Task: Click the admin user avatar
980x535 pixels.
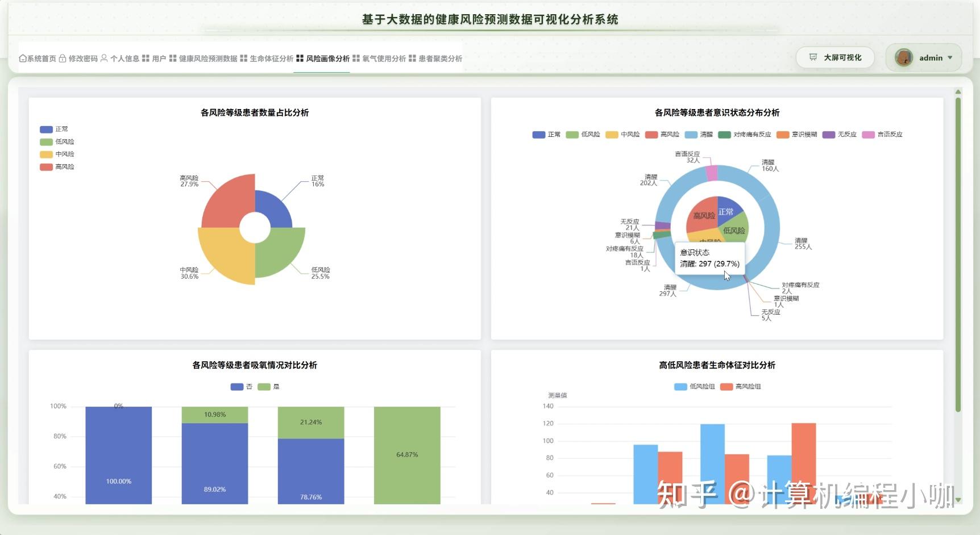Action: (x=904, y=57)
